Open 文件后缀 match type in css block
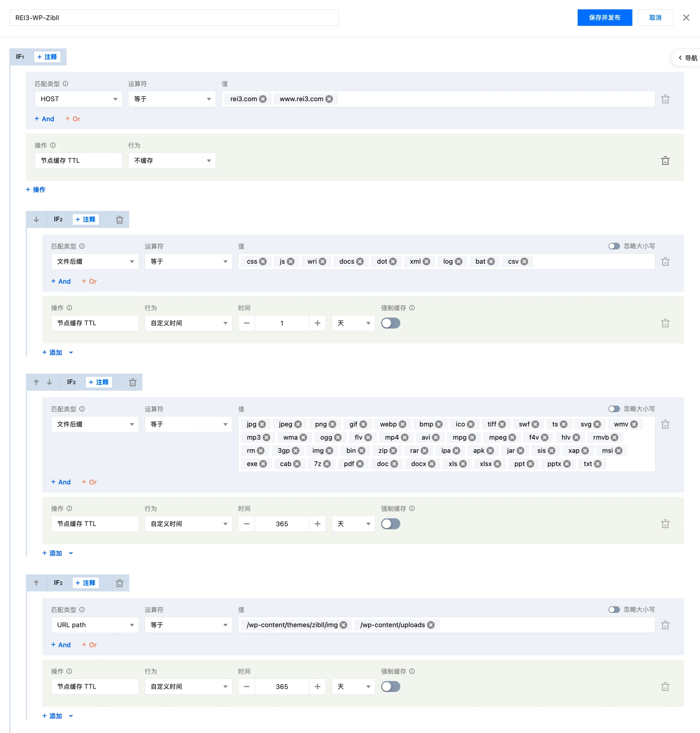Image resolution: width=700 pixels, height=733 pixels. [95, 262]
